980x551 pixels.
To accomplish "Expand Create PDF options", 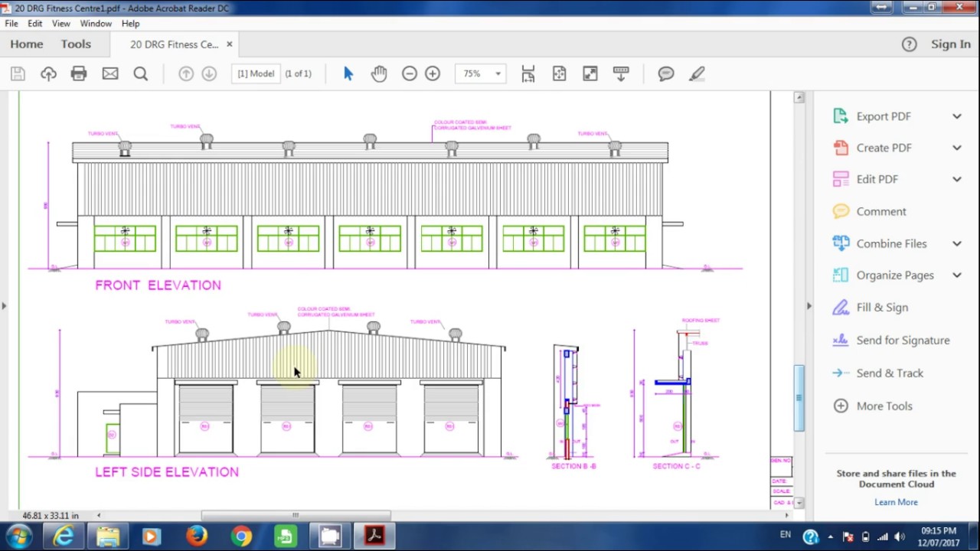I will (957, 148).
